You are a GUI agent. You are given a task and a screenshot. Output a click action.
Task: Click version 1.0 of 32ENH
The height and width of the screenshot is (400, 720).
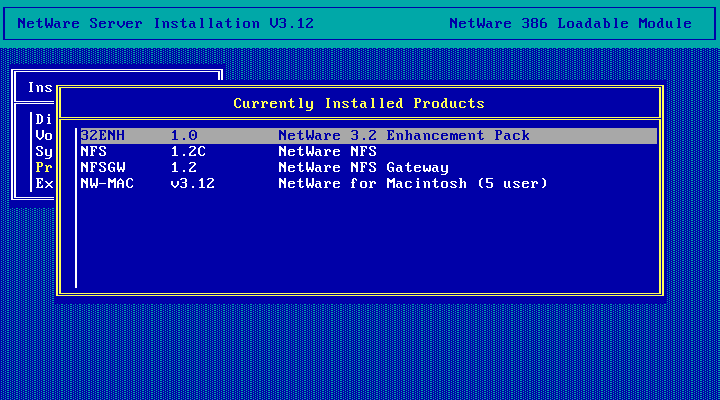click(x=184, y=135)
